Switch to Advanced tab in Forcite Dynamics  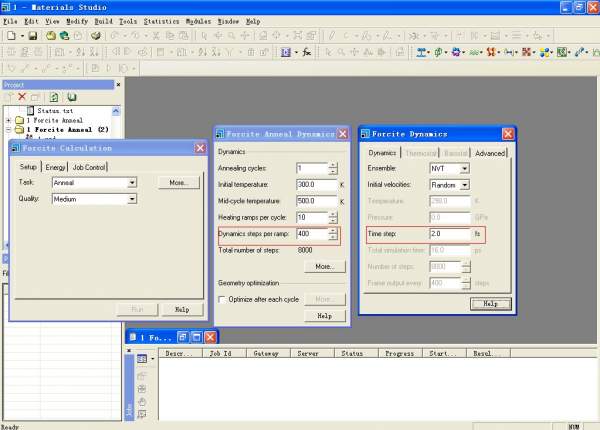(490, 153)
